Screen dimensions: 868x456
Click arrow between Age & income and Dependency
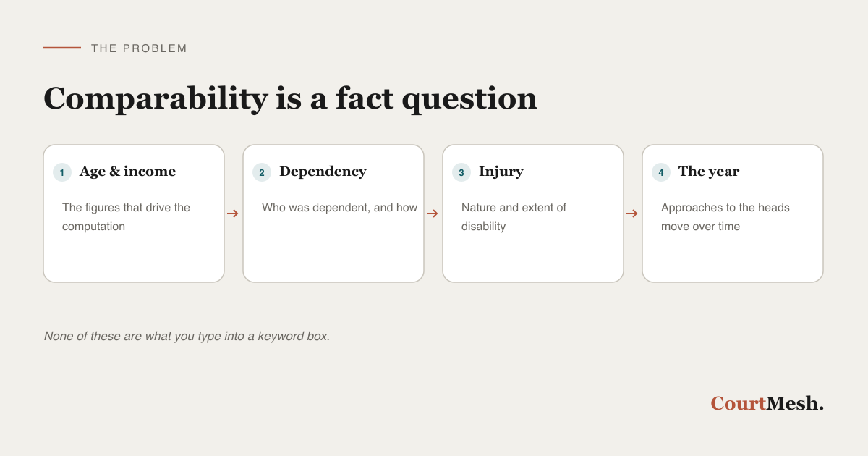[x=233, y=214]
